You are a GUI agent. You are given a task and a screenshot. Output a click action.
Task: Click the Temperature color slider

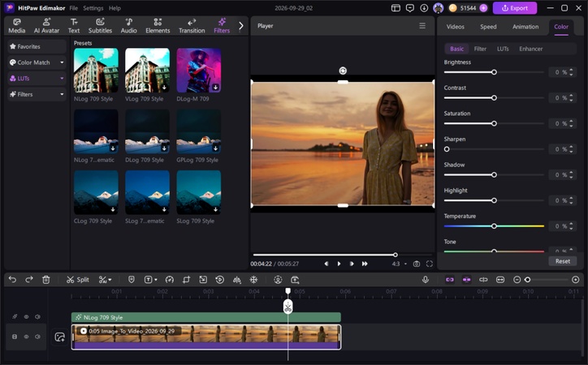point(494,226)
